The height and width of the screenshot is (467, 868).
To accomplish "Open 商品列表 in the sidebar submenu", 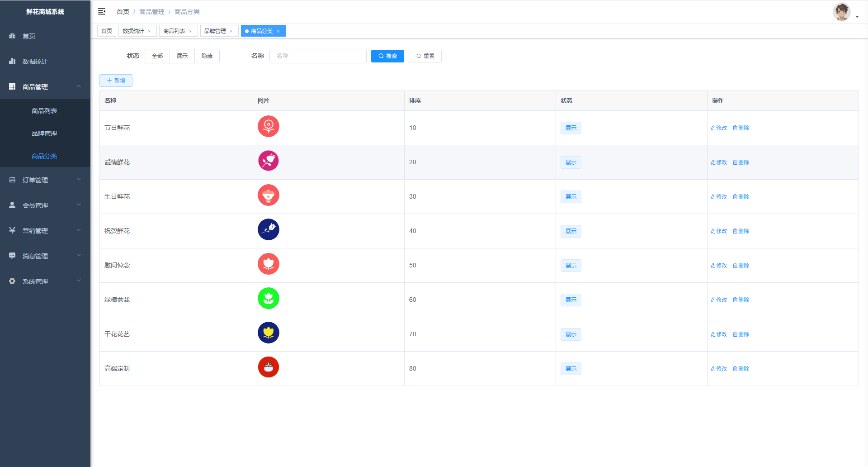I will (x=44, y=111).
